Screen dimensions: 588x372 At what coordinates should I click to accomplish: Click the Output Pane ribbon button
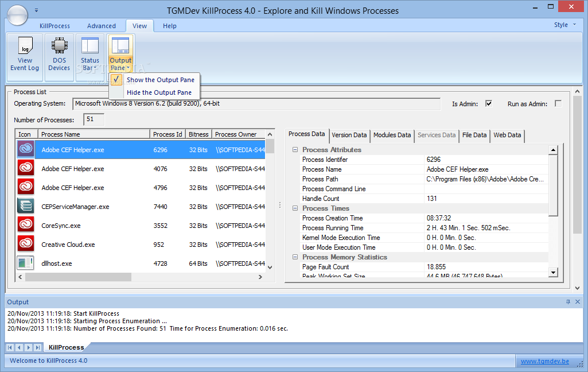[120, 54]
